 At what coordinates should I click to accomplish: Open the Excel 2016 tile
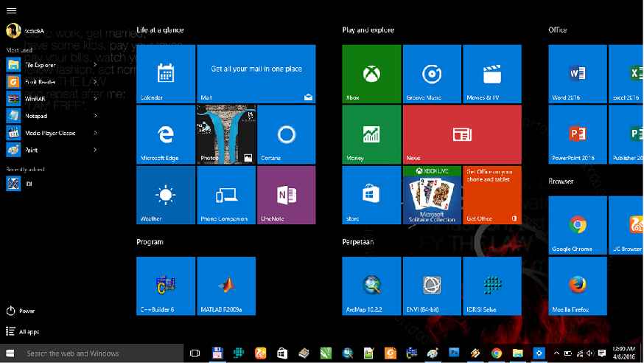tap(626, 74)
